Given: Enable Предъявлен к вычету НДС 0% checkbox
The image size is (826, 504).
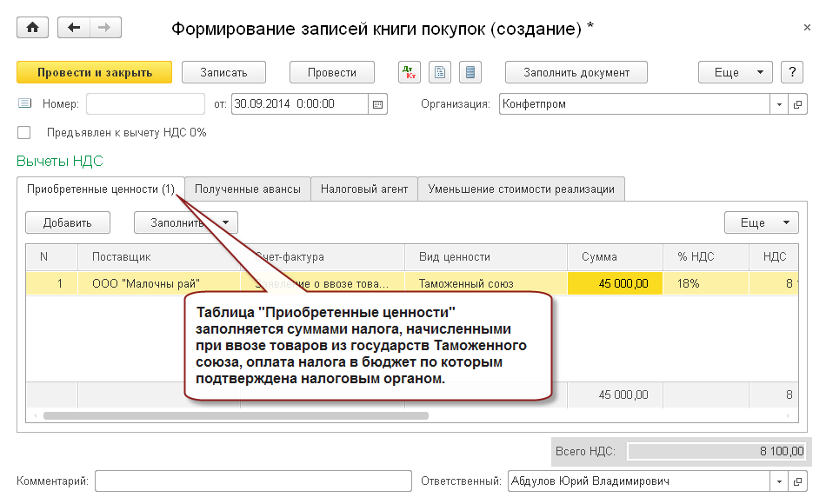Looking at the screenshot, I should [x=24, y=133].
